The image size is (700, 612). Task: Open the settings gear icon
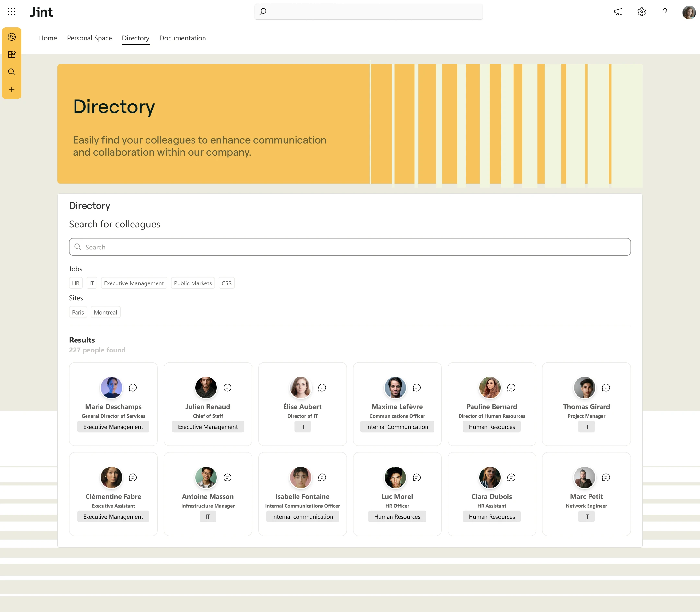click(x=641, y=12)
